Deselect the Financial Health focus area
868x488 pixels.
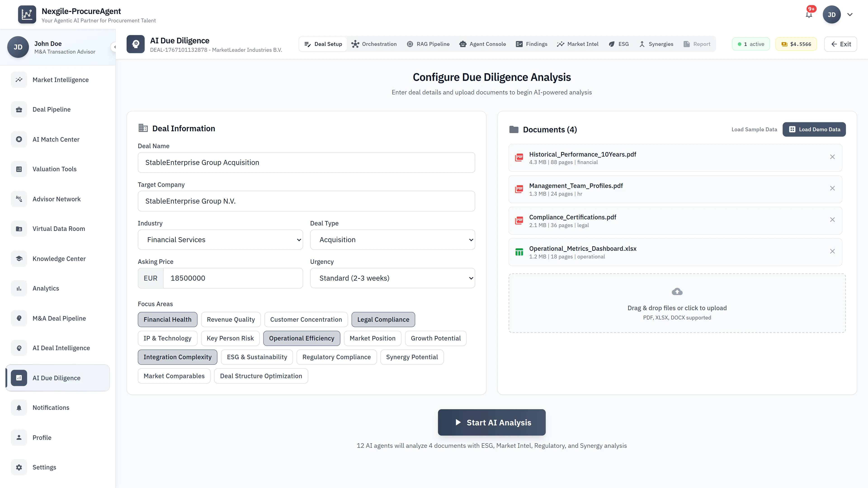point(167,319)
